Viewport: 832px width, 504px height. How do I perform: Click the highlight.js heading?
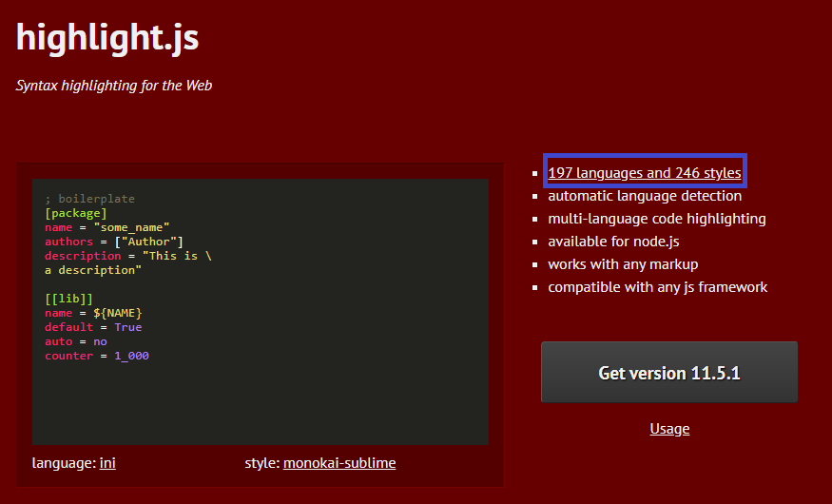click(107, 37)
